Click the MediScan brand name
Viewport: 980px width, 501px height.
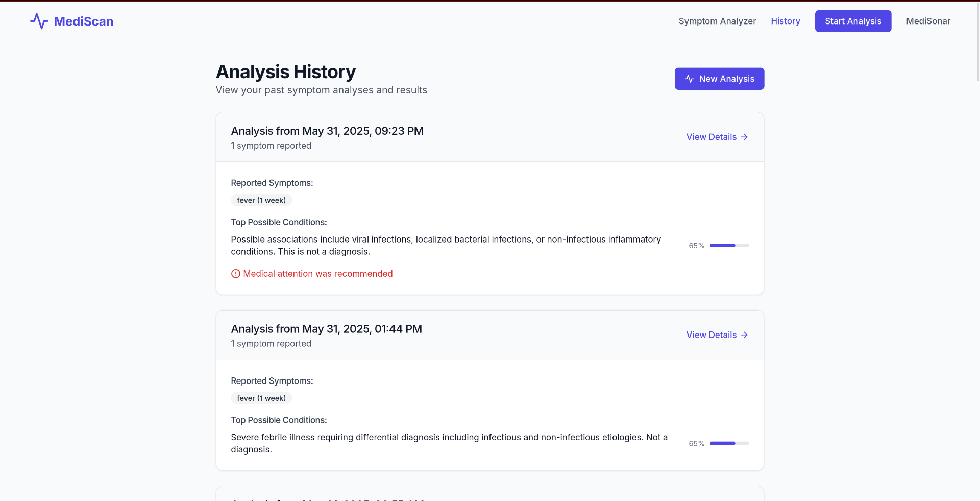(x=84, y=21)
